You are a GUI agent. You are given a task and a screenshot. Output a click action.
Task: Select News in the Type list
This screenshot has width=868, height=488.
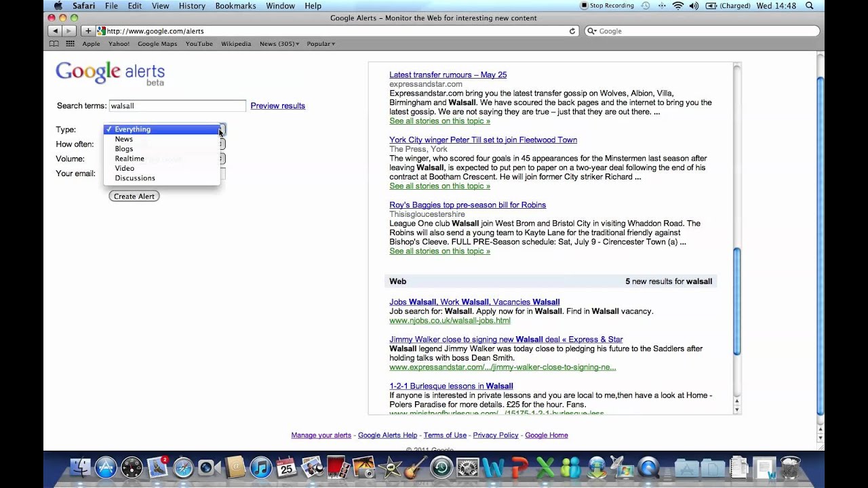[161, 139]
